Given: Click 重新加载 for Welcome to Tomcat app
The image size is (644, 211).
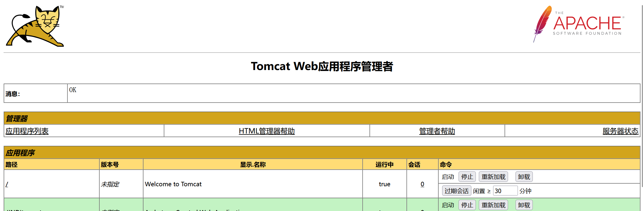Looking at the screenshot, I should (493, 177).
